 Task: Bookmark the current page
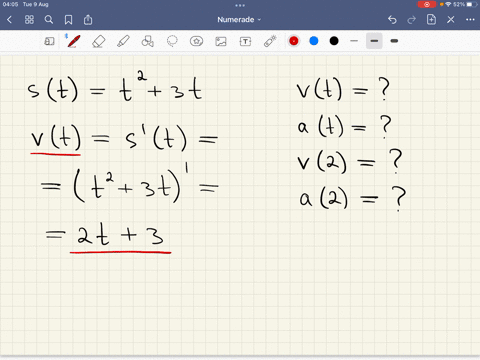68,20
